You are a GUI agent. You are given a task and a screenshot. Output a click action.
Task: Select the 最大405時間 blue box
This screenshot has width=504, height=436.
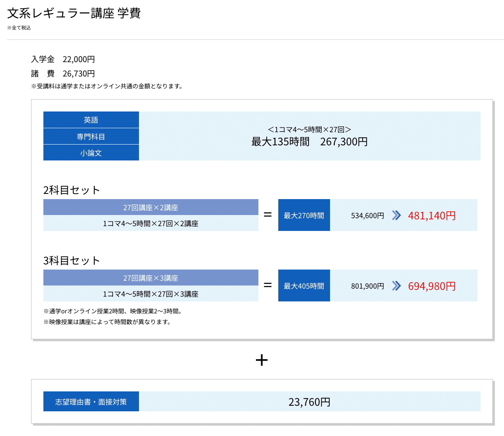pyautogui.click(x=304, y=285)
